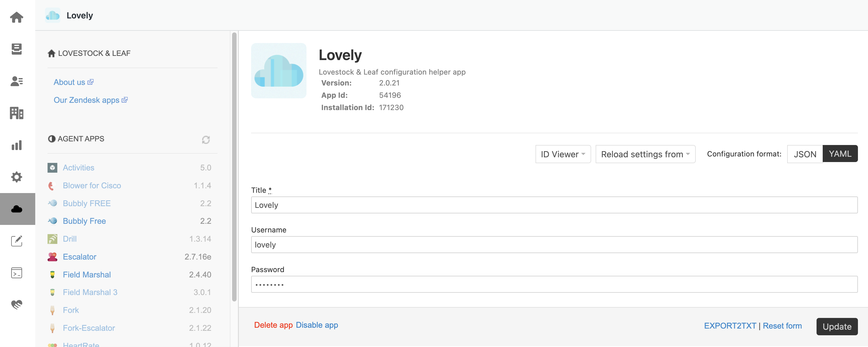Click the Lovely cloud logo in header

53,15
